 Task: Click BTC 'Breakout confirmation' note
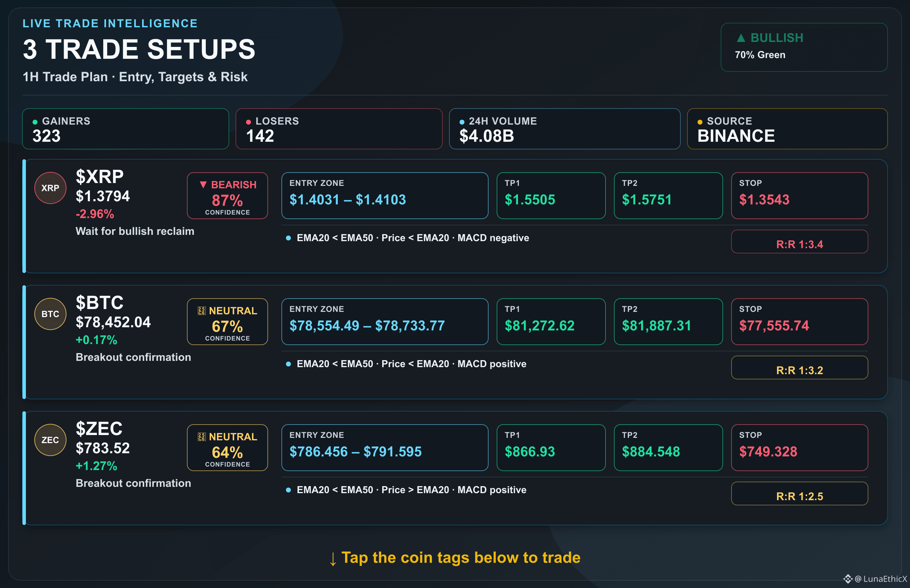(x=133, y=357)
